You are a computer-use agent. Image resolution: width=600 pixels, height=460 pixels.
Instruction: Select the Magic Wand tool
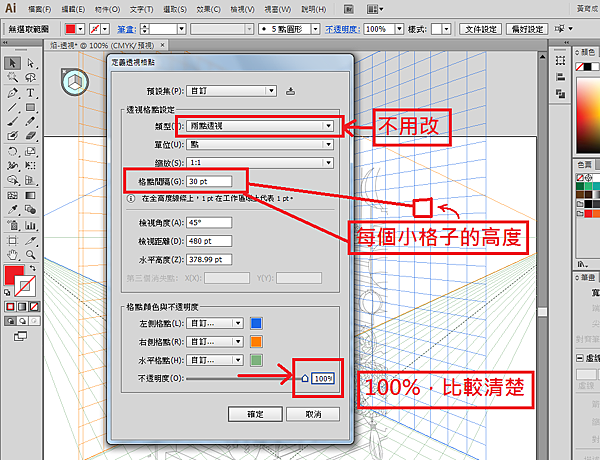[12, 78]
